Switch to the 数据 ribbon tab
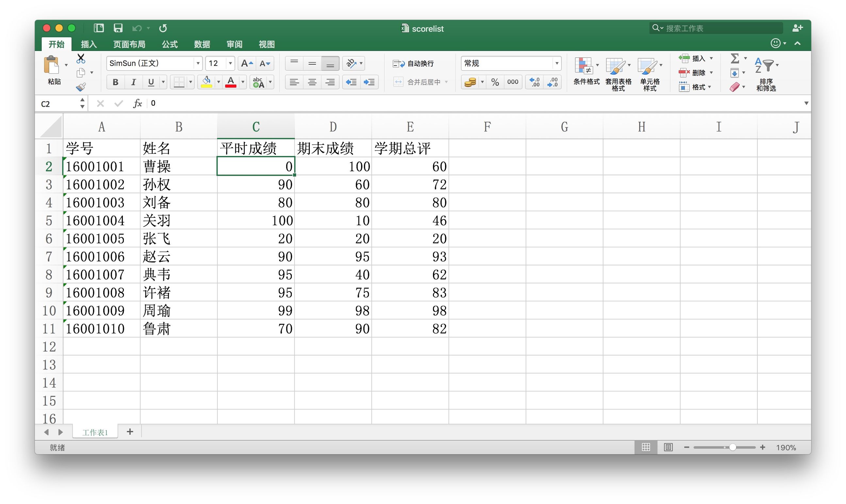The image size is (846, 504). coord(202,44)
